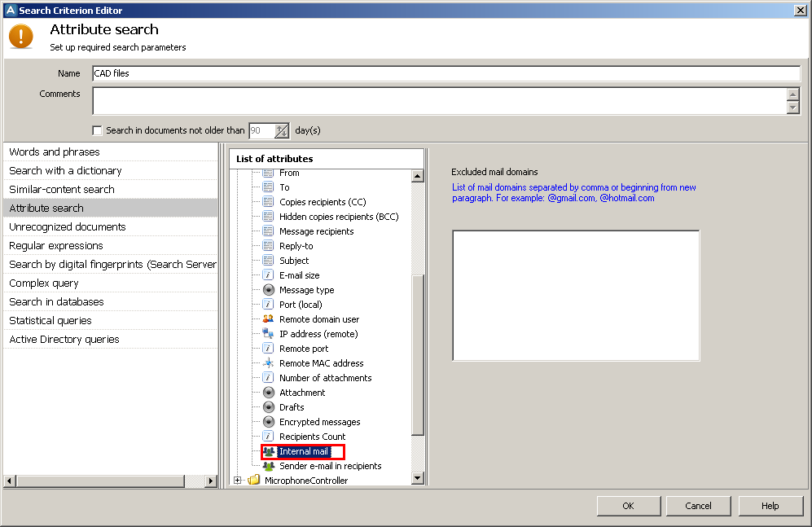Screen dimensions: 812x527
Task: Open Regular expressions search
Action: (x=110, y=245)
